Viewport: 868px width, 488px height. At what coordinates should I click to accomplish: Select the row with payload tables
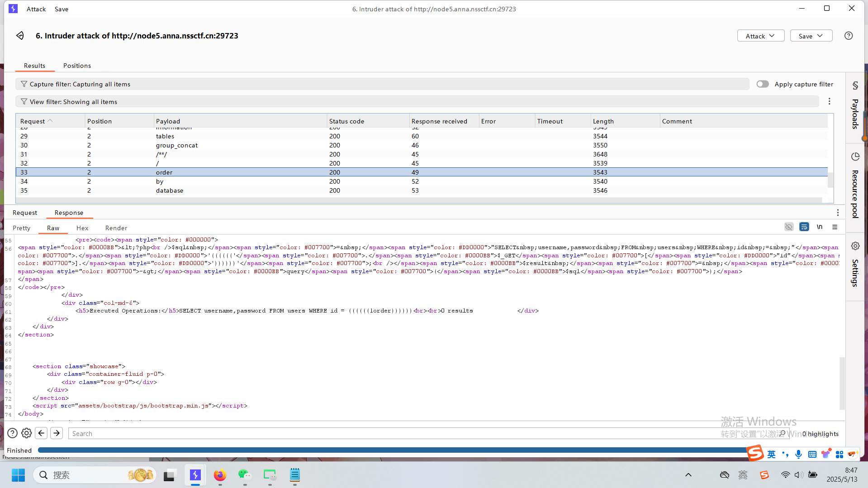pos(422,136)
